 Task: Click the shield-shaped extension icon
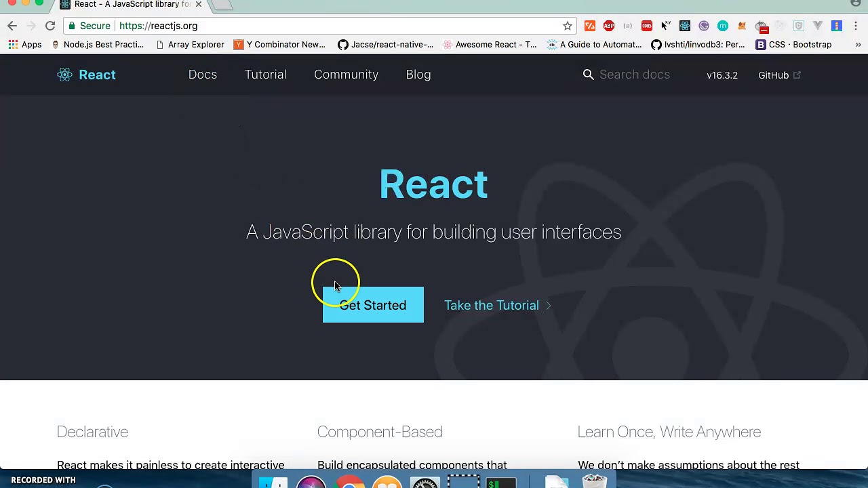pos(799,26)
